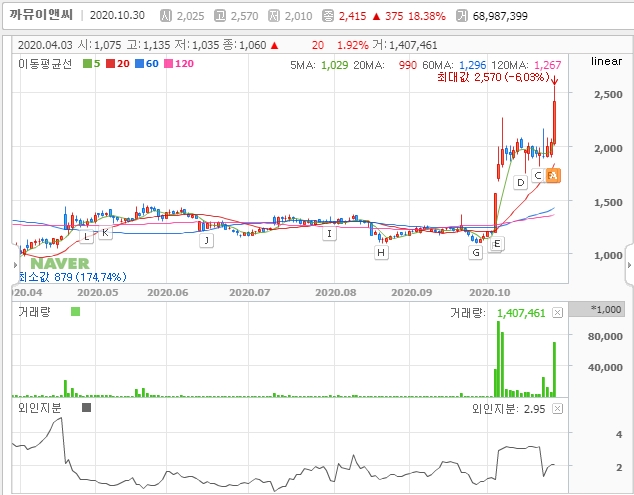Click the 최대값 2,570 maximum label

tap(493, 77)
